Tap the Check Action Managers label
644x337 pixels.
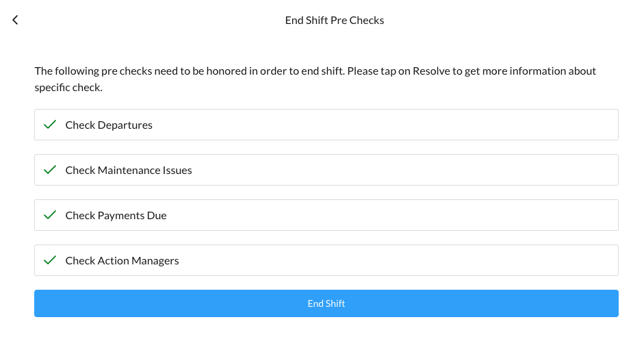pos(122,261)
